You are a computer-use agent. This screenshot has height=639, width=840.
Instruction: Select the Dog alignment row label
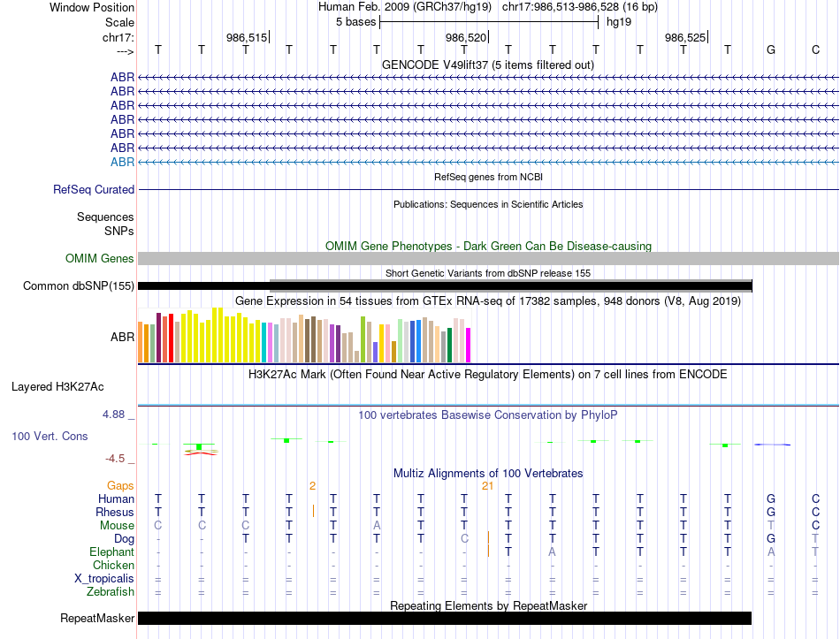125,539
